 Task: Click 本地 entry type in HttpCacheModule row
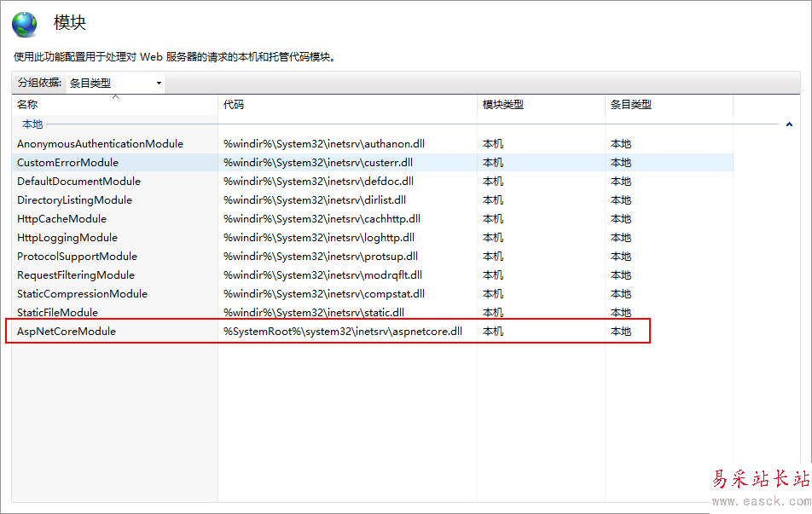pyautogui.click(x=620, y=219)
